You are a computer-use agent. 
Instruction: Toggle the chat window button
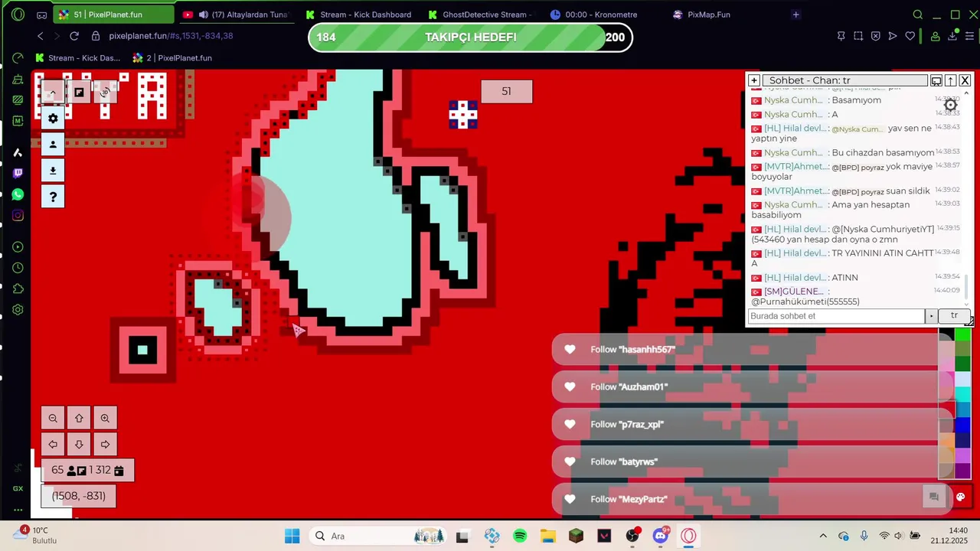click(x=934, y=497)
